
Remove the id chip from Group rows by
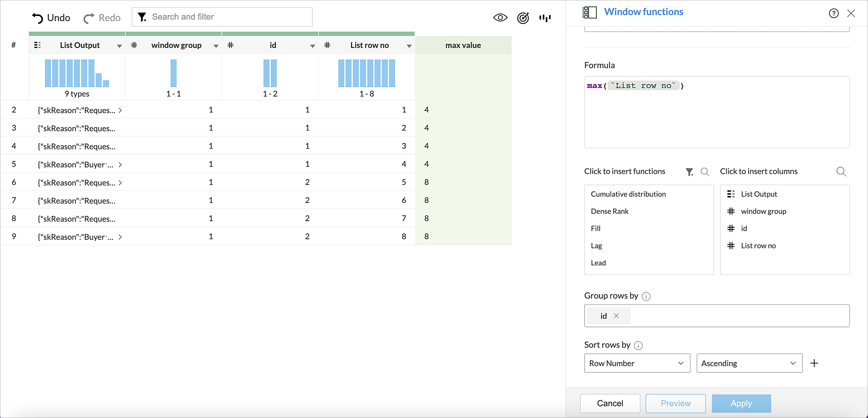616,316
